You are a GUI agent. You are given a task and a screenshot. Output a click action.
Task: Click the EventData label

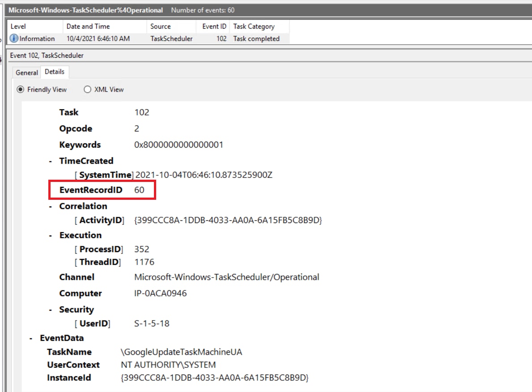coord(62,338)
